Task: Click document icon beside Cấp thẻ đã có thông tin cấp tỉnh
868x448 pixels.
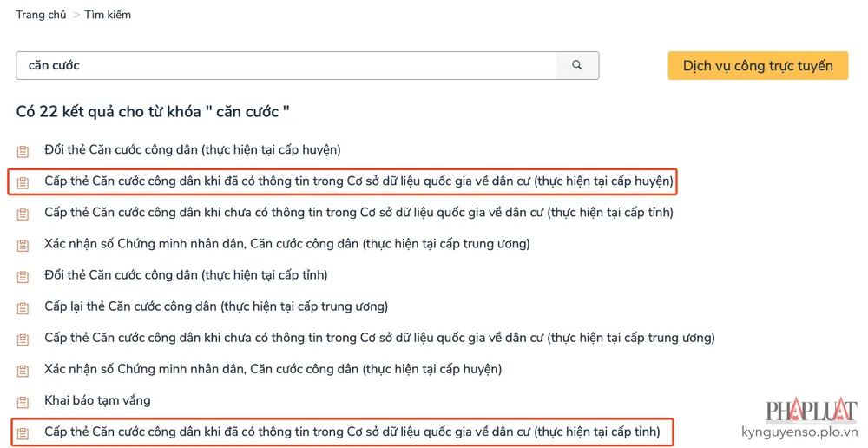Action: coord(23,433)
